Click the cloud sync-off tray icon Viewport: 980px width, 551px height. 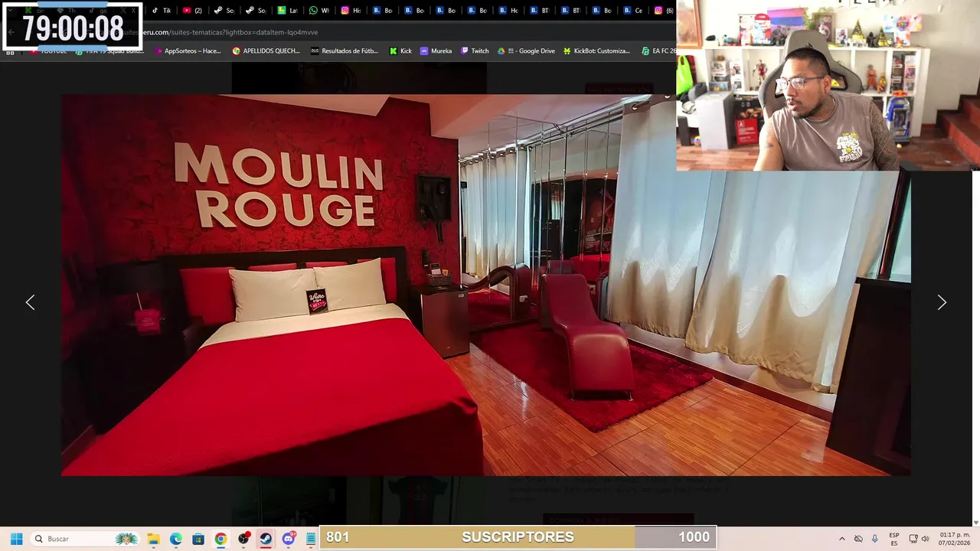click(x=858, y=539)
